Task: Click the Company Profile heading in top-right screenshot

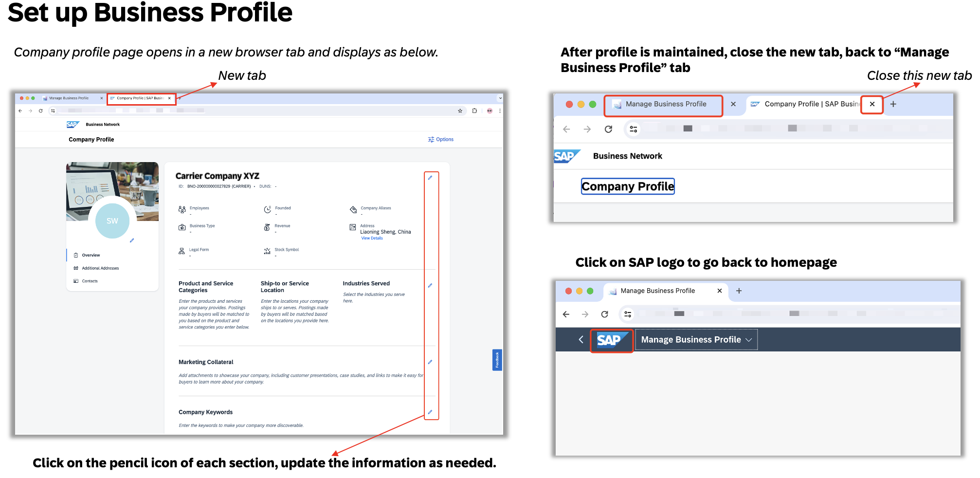Action: pyautogui.click(x=628, y=186)
